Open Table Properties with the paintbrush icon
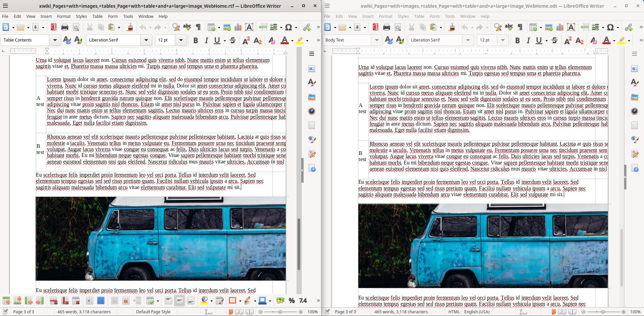 220,300
